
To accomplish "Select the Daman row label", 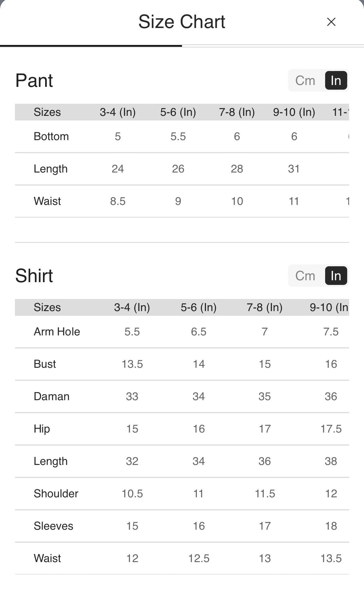I will pyautogui.click(x=51, y=396).
